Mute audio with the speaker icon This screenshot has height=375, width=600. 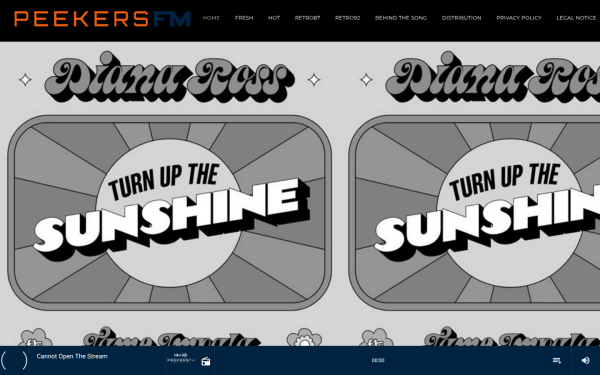pyautogui.click(x=585, y=360)
